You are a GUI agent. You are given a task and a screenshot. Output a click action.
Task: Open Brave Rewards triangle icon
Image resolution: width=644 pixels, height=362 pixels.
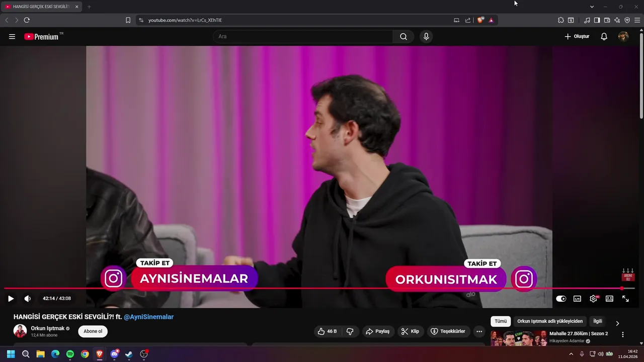click(491, 20)
